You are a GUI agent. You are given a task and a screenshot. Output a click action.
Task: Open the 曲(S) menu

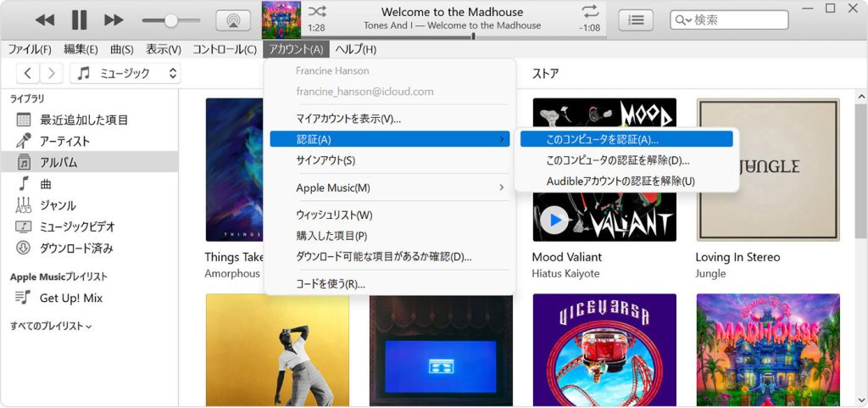[122, 49]
